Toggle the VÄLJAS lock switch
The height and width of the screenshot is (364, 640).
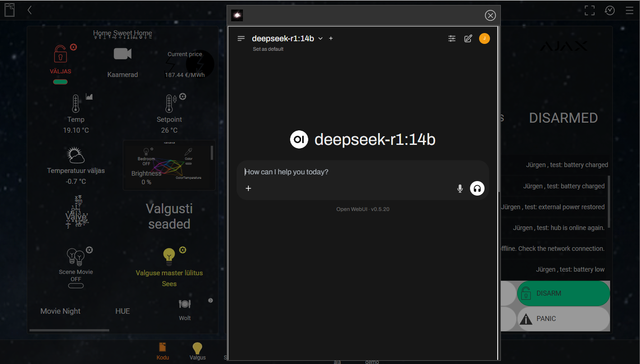60,82
